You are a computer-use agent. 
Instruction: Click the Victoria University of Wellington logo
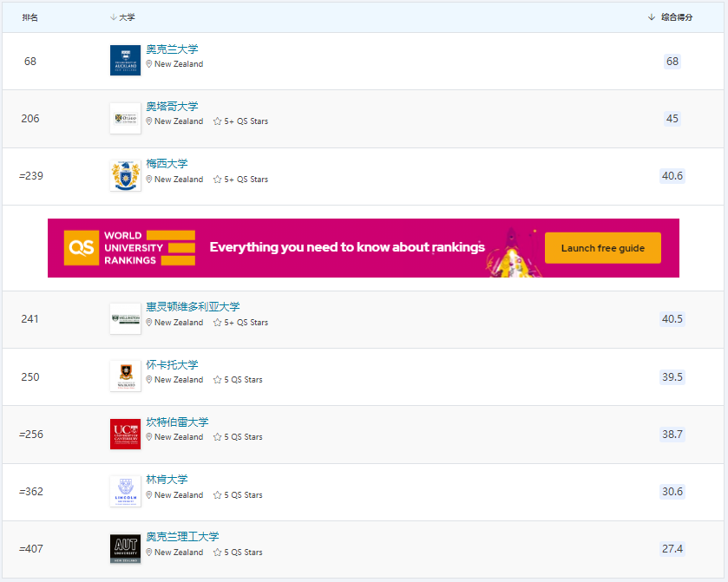[x=125, y=318]
